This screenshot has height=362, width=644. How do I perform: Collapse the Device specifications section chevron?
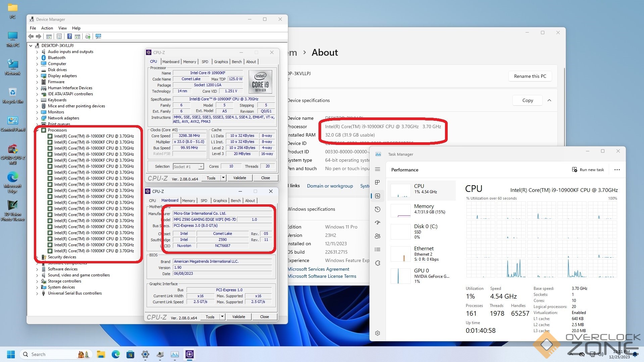click(549, 100)
